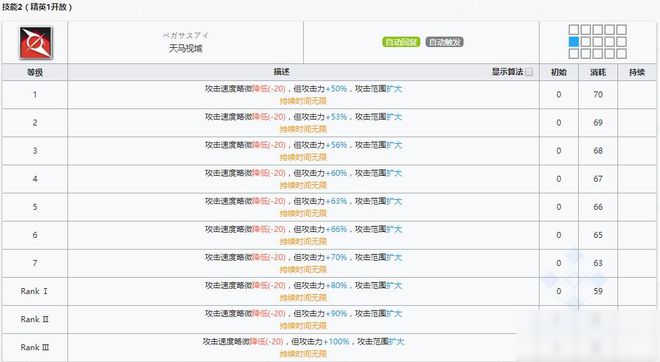Click Rank I description with +80% attack
The image size is (660, 362).
click(303, 291)
